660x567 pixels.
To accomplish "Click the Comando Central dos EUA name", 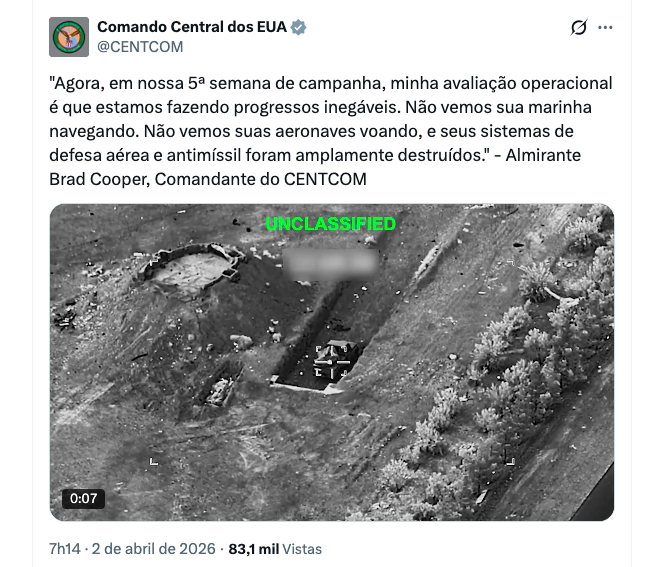I will (192, 27).
